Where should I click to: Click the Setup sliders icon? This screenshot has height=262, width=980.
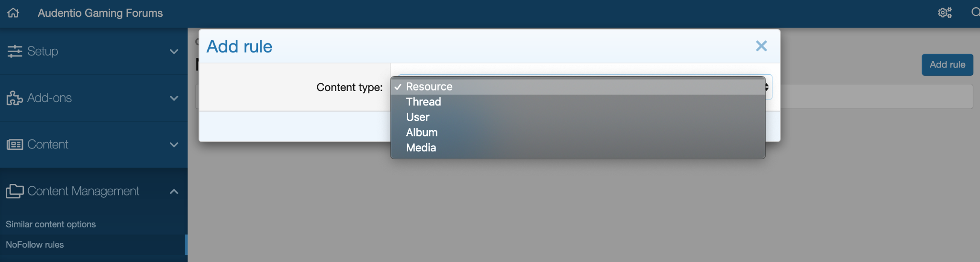coord(15,51)
